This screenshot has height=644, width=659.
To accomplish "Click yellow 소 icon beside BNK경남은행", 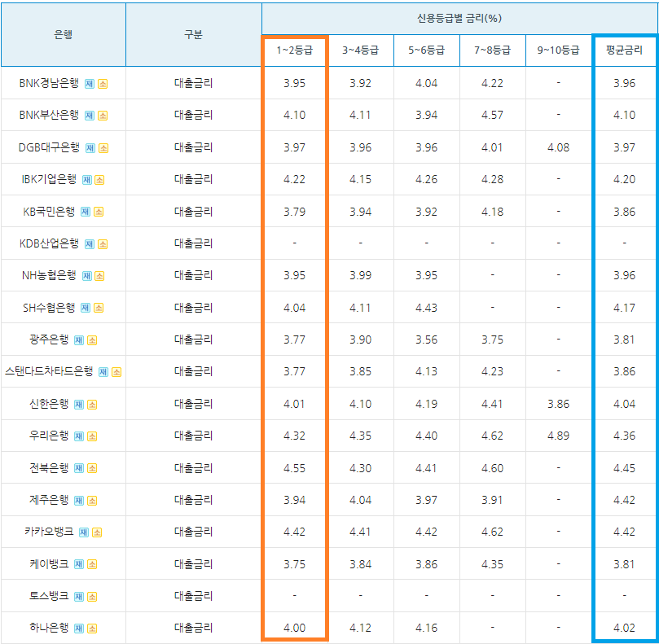I will point(103,84).
